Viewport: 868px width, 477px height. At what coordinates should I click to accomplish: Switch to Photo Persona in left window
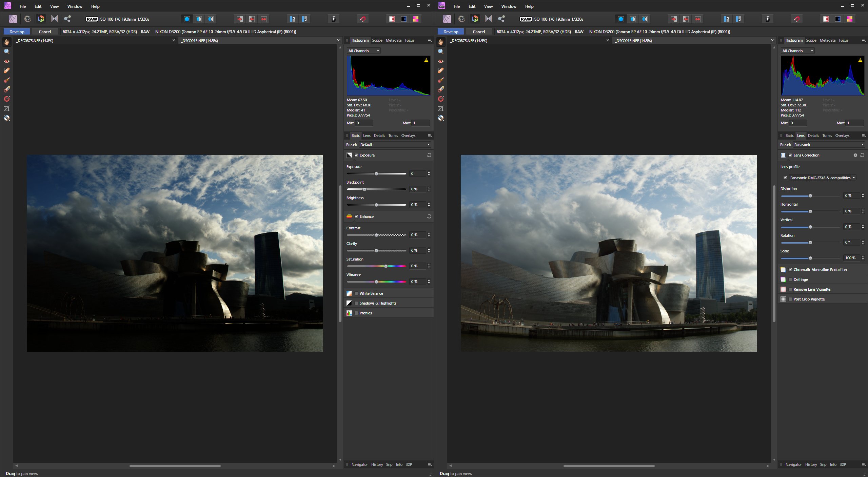click(13, 19)
